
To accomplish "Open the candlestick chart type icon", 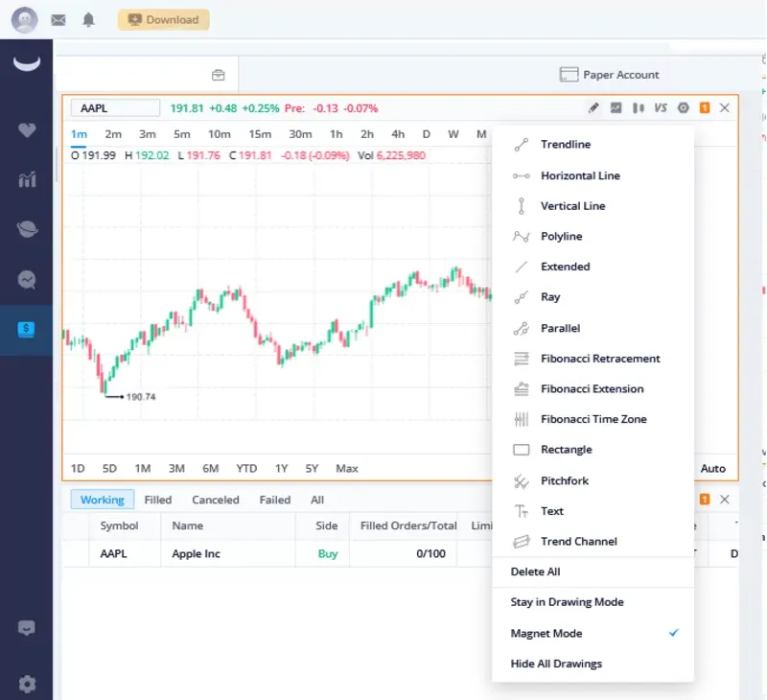I will pos(639,107).
